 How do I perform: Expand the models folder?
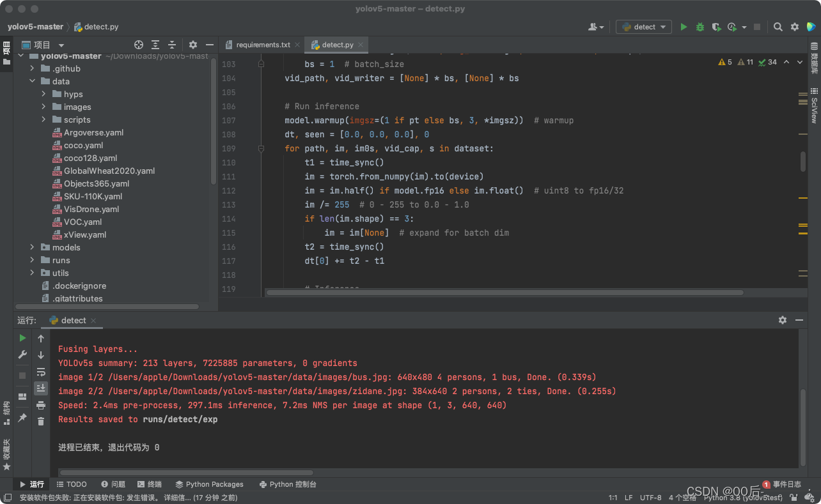pos(32,247)
